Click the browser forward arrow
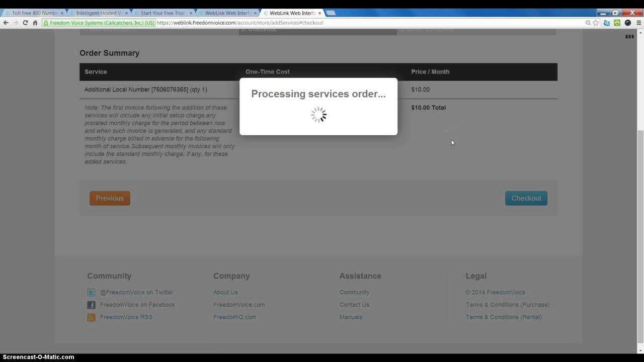The height and width of the screenshot is (362, 644). (x=16, y=23)
